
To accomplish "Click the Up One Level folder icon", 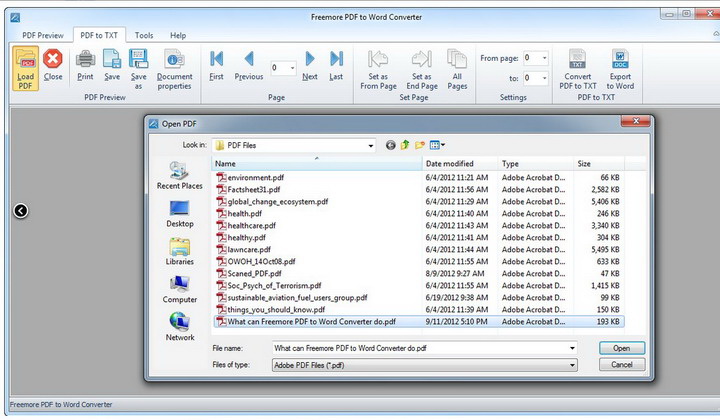I will tap(405, 146).
